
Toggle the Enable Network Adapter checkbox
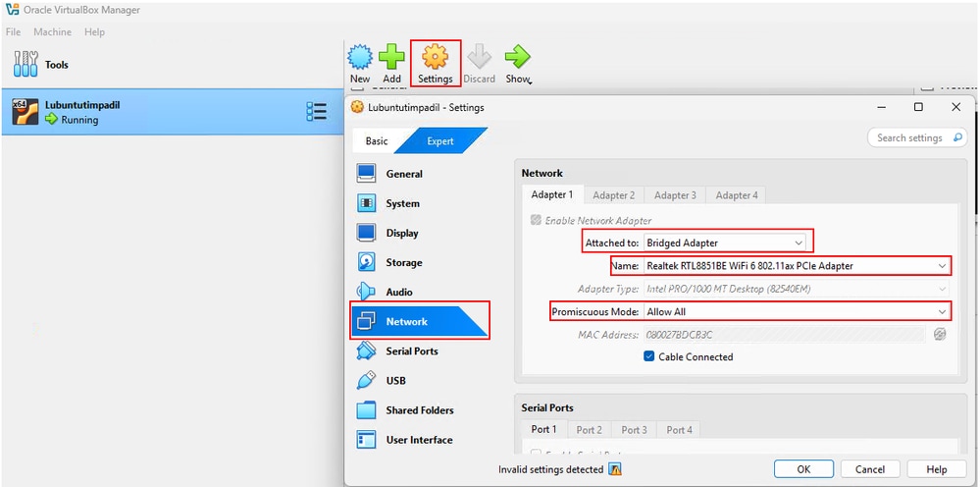[536, 220]
